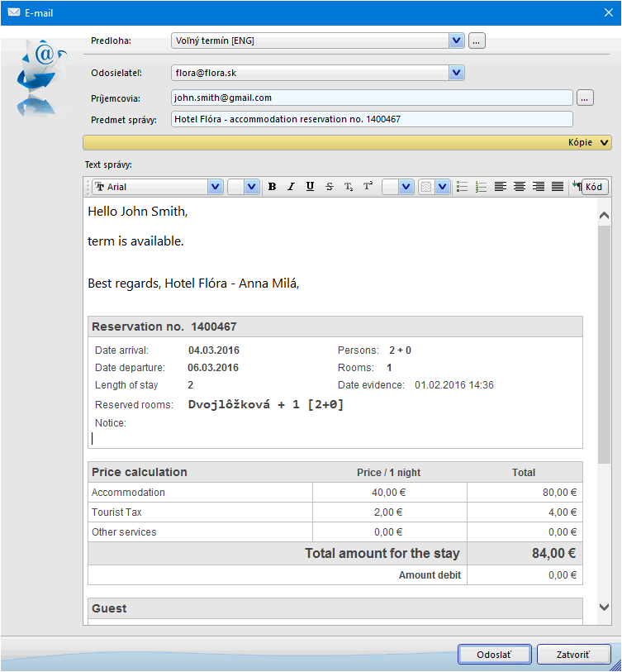Open the Predloha template dropdown
Screen dimensions: 622x672
point(457,40)
